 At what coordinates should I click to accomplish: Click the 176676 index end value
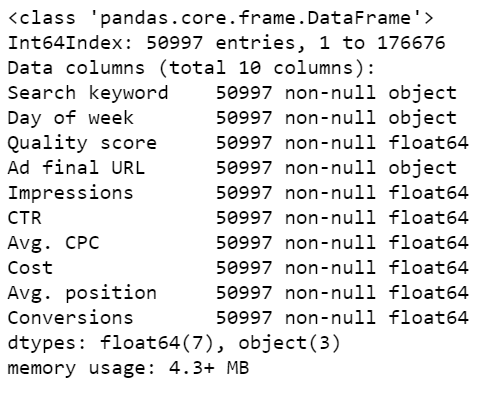(x=411, y=43)
